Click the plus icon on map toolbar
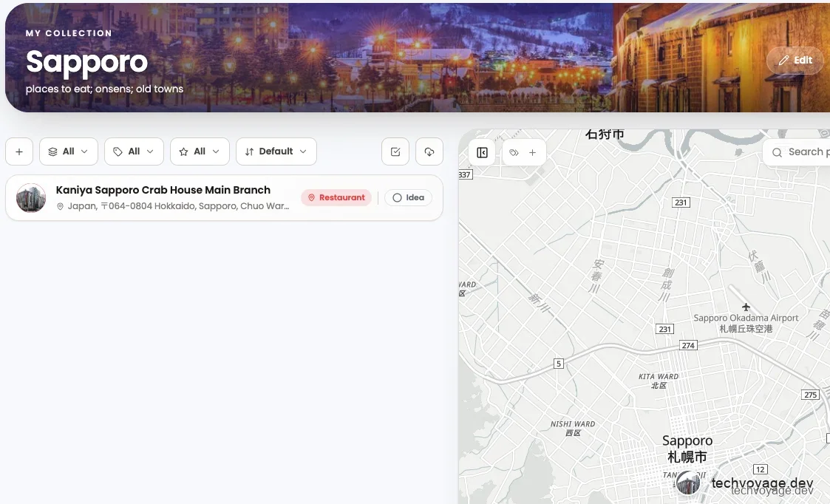Image resolution: width=830 pixels, height=504 pixels. tap(532, 152)
